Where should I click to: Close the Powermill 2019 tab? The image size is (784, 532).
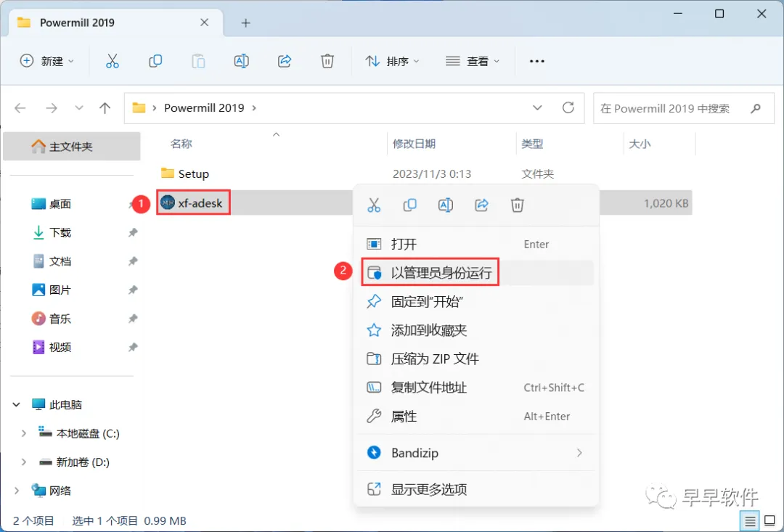204,22
